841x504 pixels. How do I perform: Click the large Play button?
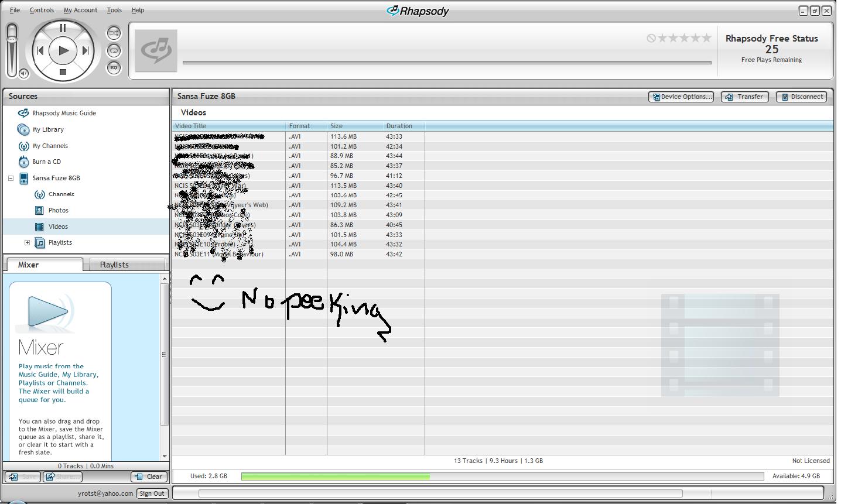click(63, 51)
